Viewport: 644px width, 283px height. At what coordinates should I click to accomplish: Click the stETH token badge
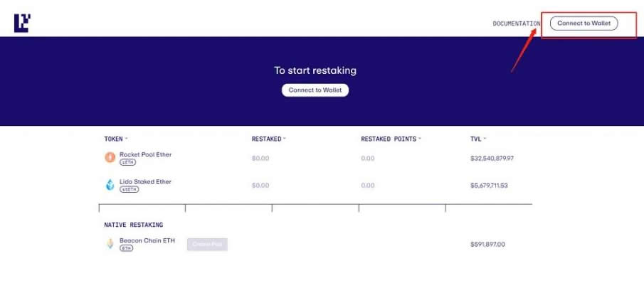click(x=130, y=189)
